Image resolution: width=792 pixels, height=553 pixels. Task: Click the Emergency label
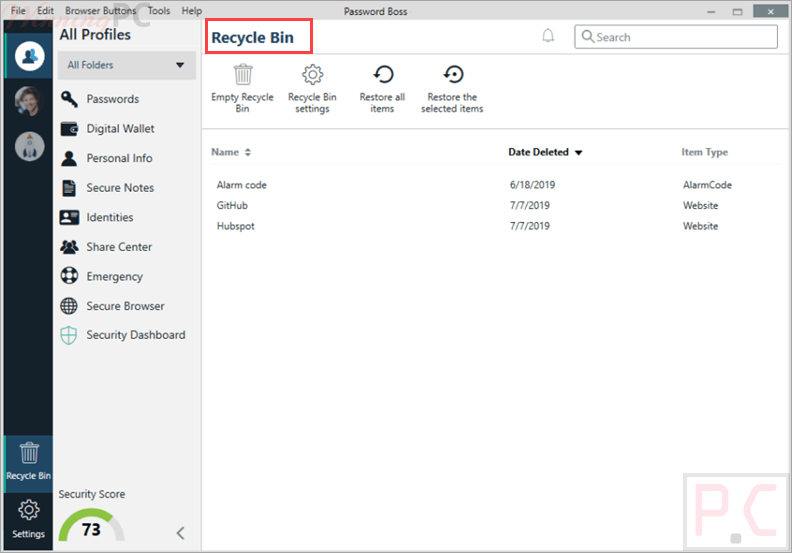pos(115,277)
